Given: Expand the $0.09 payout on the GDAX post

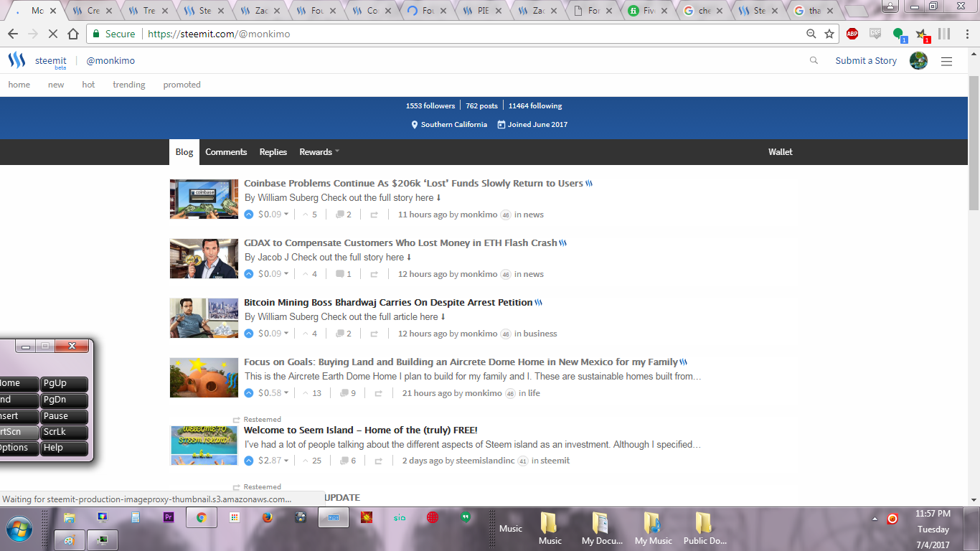Looking at the screenshot, I should tap(273, 274).
